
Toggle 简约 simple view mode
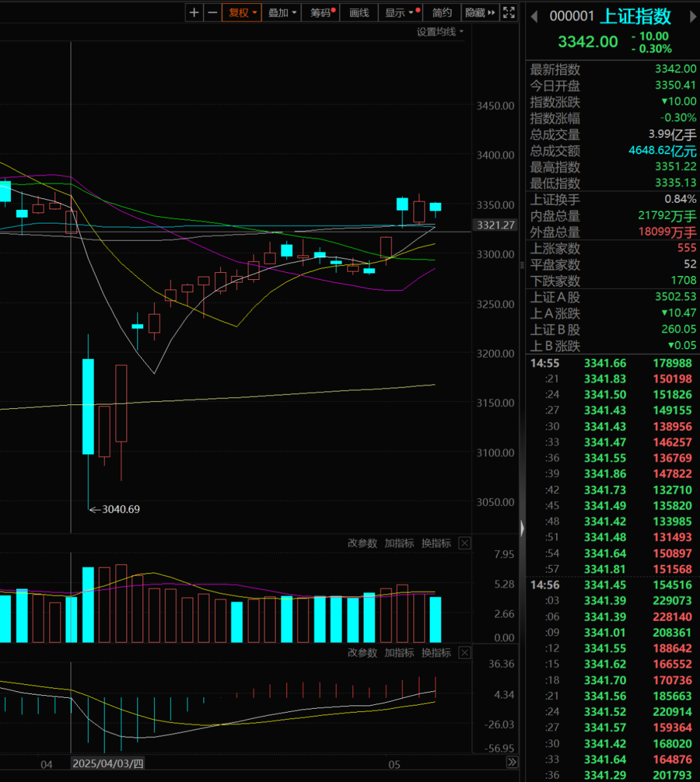click(x=442, y=12)
